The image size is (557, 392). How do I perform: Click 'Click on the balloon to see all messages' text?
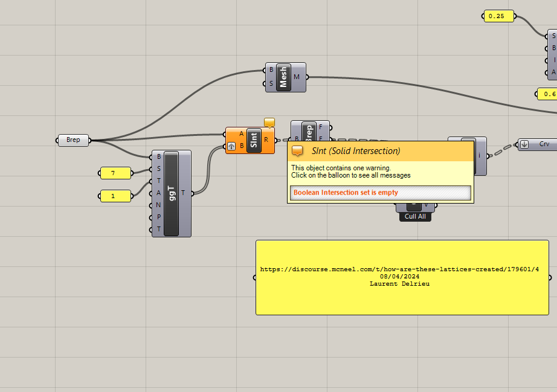(350, 175)
